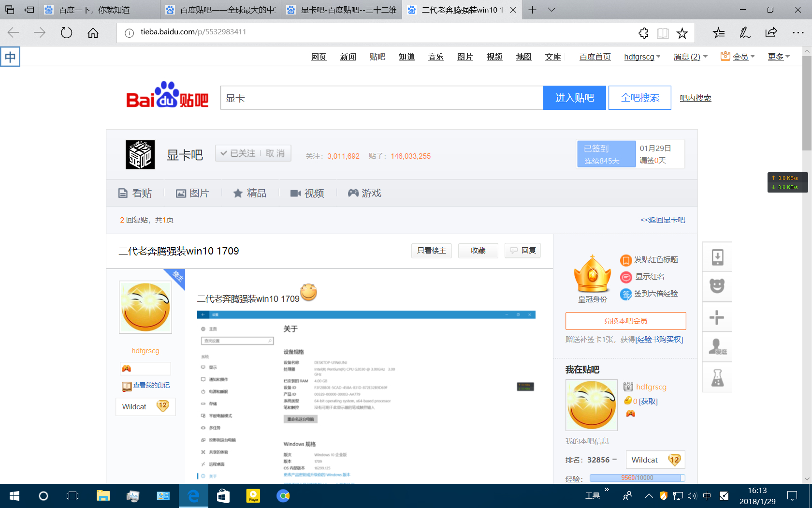Screen dimensions: 812x508
Task: Expand the taskbar 工具 toolbar chevron
Action: tap(607, 490)
